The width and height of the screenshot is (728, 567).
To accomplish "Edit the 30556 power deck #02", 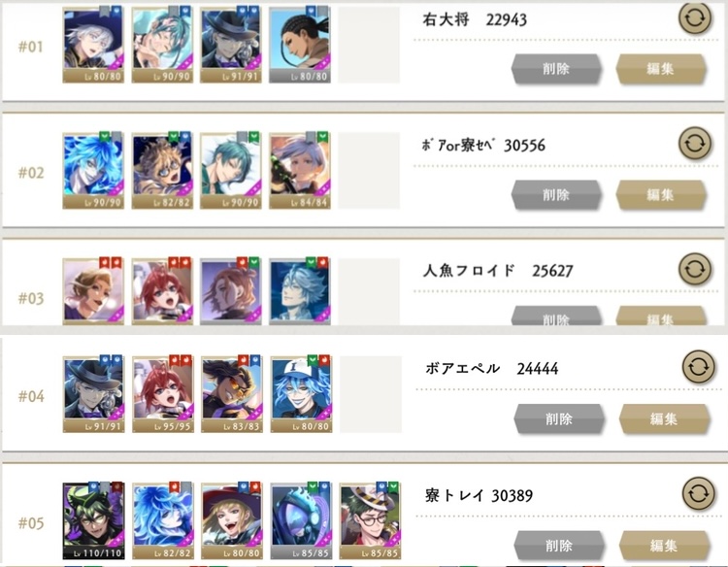I will pyautogui.click(x=661, y=195).
